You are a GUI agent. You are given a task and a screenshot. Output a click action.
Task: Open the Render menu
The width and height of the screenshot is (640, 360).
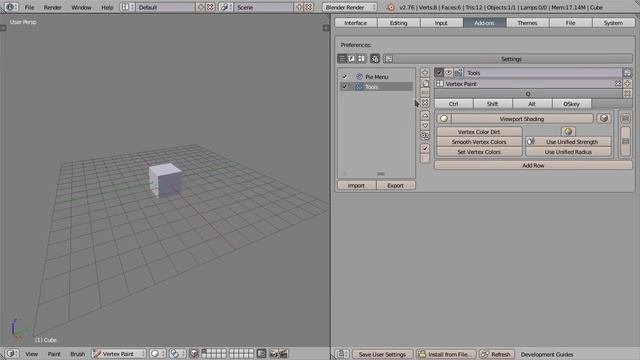53,7
